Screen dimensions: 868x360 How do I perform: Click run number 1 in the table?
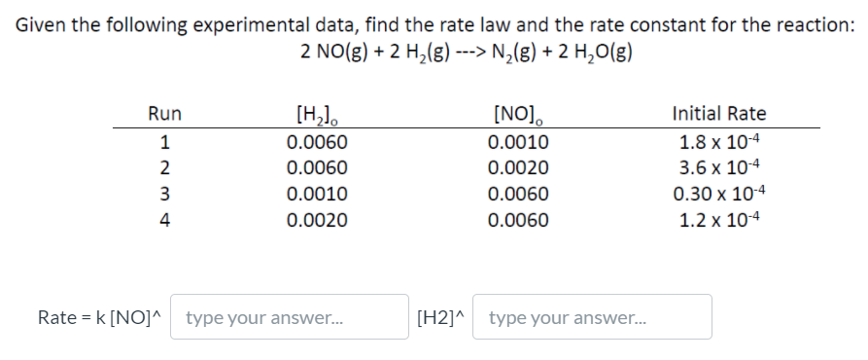click(164, 142)
